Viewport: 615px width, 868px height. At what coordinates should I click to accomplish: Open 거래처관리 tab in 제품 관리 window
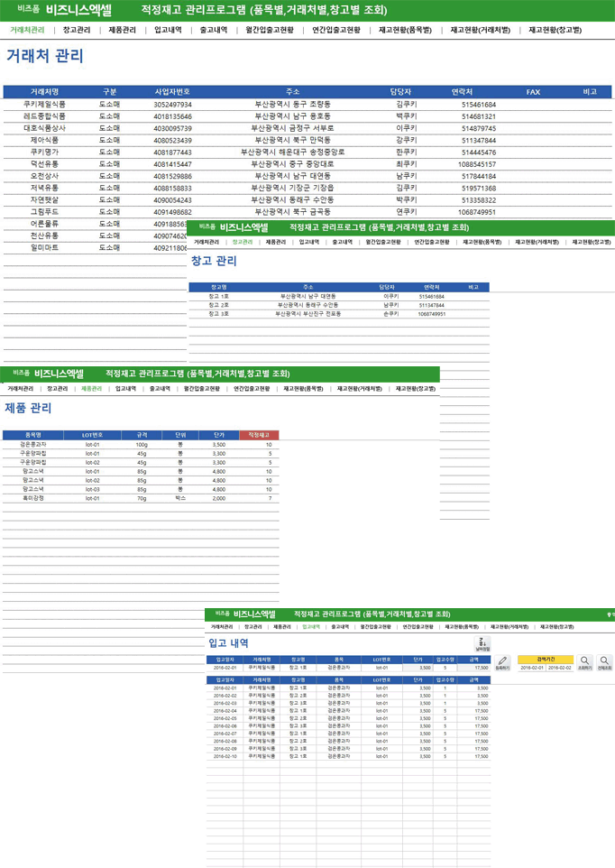(x=21, y=389)
